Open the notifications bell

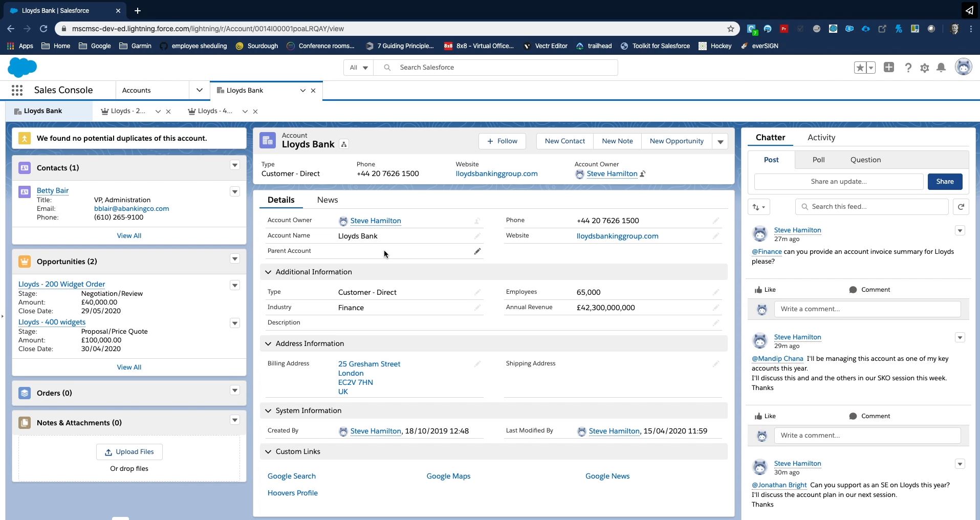click(x=941, y=68)
